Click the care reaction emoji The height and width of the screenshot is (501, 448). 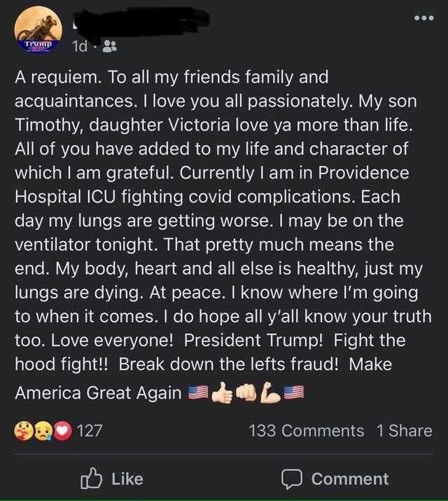22,431
